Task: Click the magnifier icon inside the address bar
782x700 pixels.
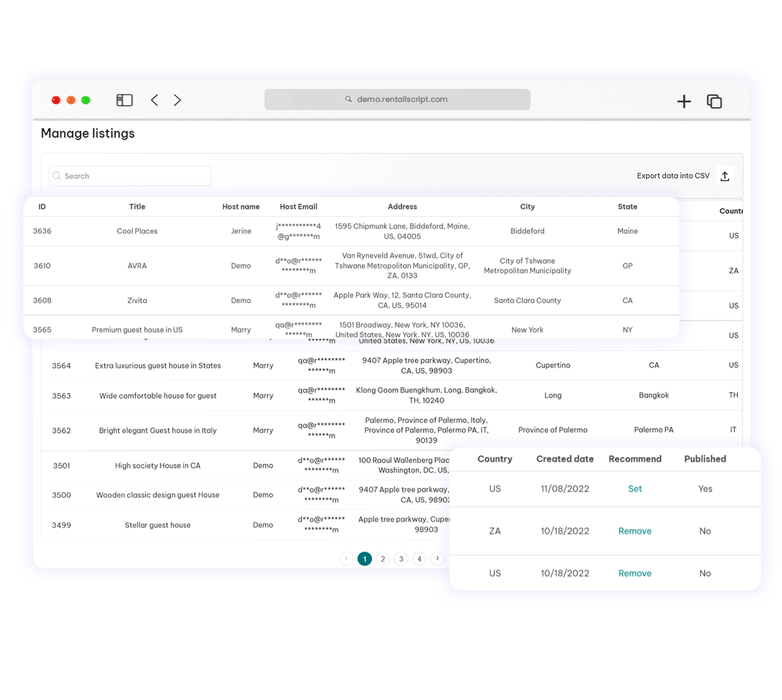Action: [x=347, y=99]
